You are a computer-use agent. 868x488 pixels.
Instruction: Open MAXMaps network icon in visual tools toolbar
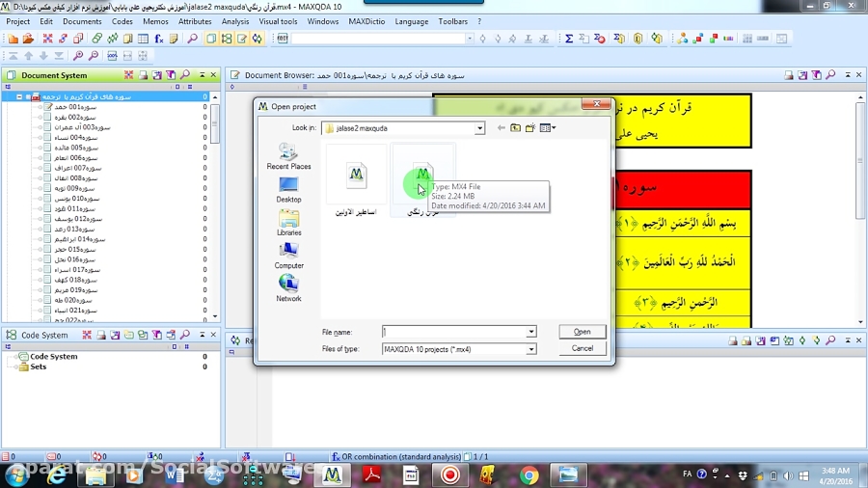point(683,39)
